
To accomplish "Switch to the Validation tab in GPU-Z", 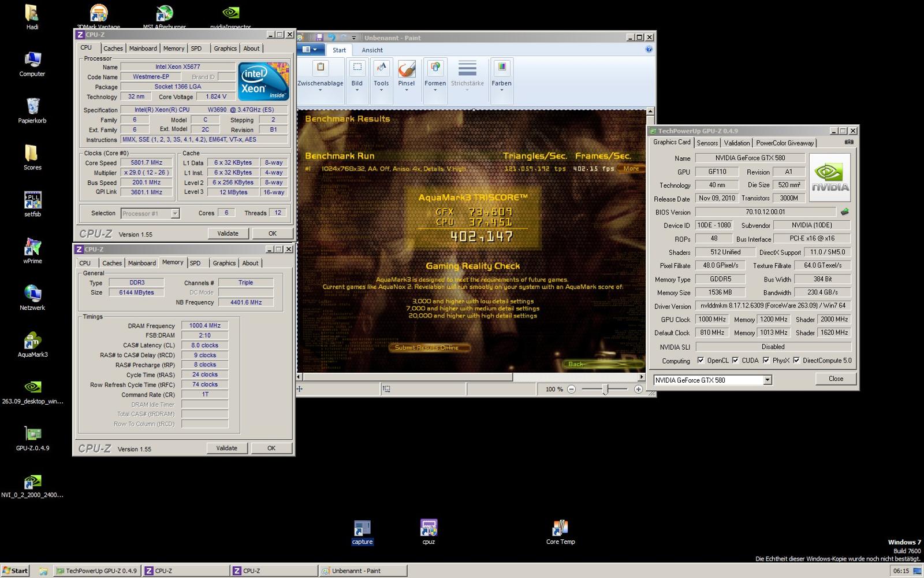I will [736, 143].
